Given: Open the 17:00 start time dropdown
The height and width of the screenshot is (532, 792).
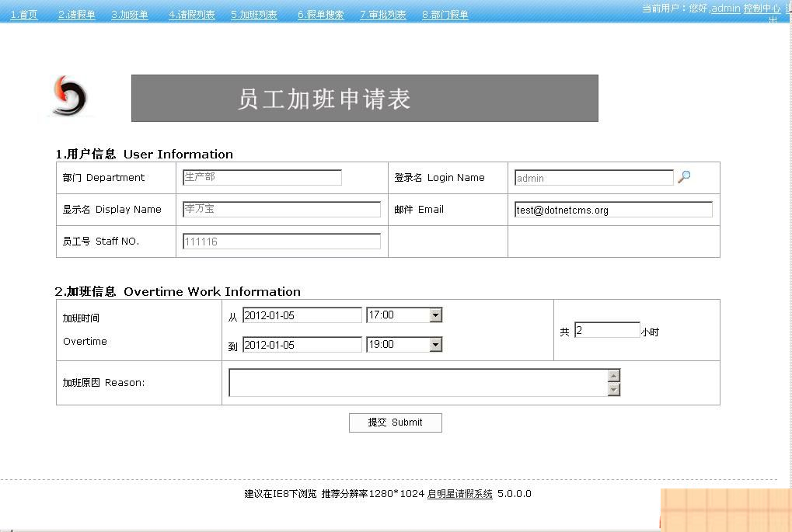Looking at the screenshot, I should (x=436, y=315).
